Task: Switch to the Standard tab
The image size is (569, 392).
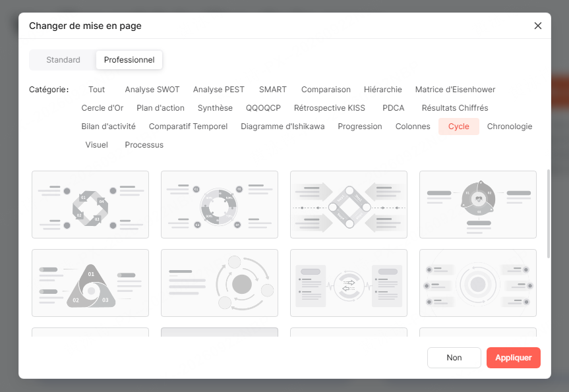Action: click(63, 60)
